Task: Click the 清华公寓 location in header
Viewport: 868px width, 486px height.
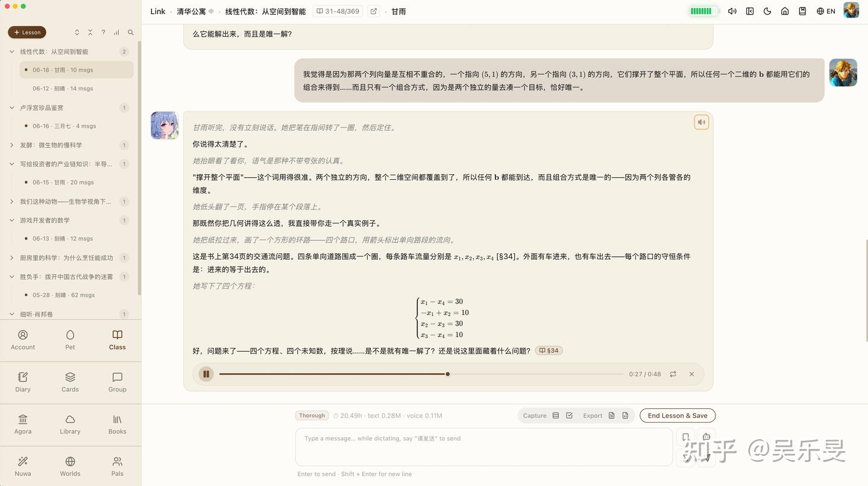Action: [x=191, y=11]
